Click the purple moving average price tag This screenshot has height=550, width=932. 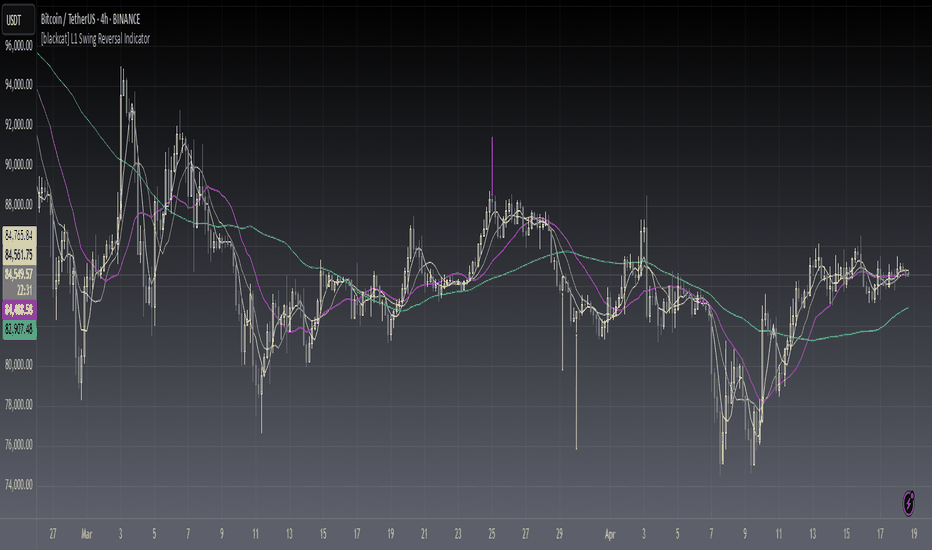click(x=19, y=309)
